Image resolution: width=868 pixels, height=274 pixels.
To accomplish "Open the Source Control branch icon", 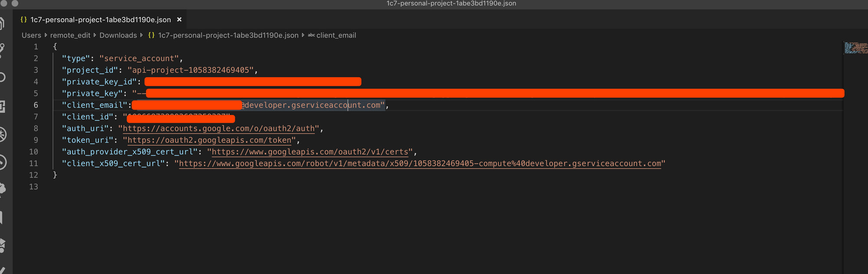I will 2,50.
